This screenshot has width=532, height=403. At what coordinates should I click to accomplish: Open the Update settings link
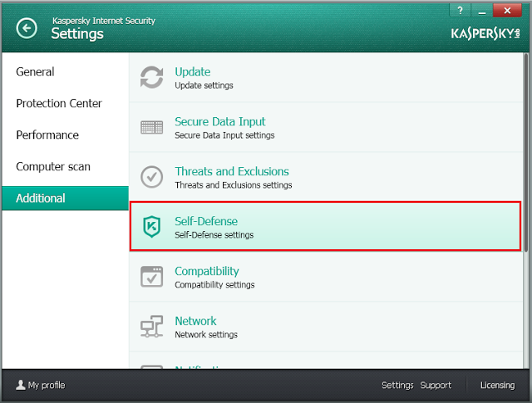point(192,71)
